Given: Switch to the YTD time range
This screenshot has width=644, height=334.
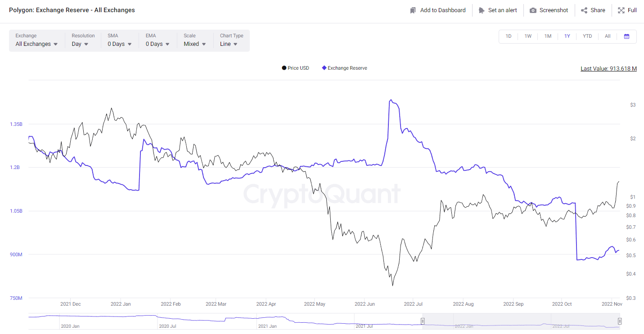Looking at the screenshot, I should tap(587, 36).
